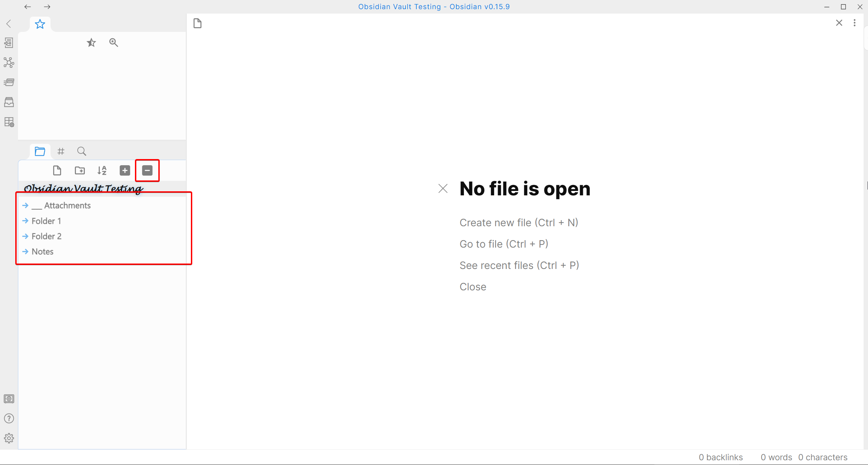Open the pane more options menu

(x=854, y=23)
